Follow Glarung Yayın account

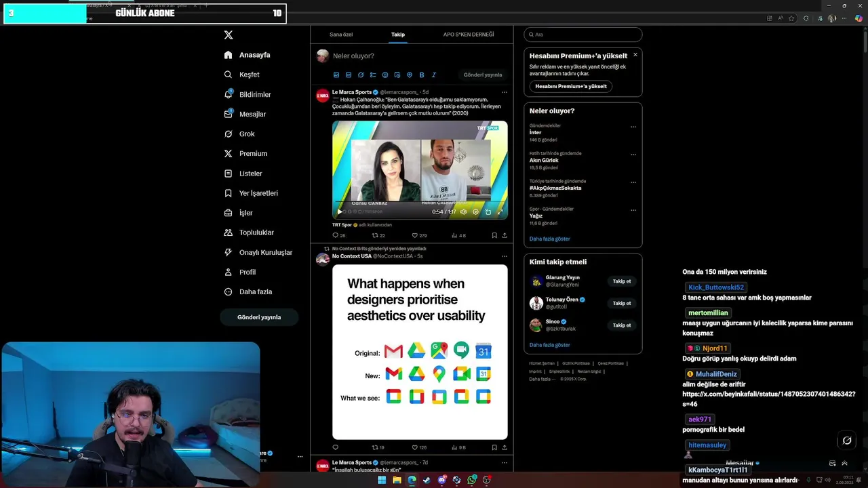[x=622, y=281]
